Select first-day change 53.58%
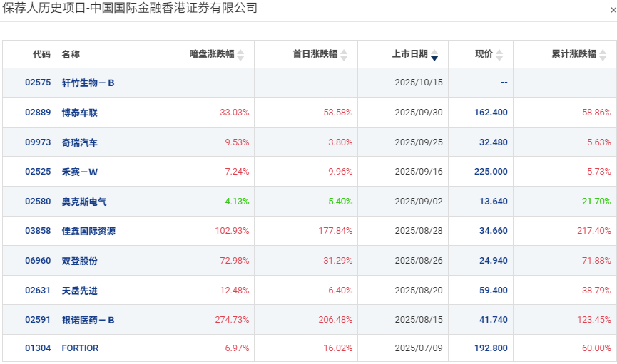The image size is (617, 364). click(x=337, y=113)
